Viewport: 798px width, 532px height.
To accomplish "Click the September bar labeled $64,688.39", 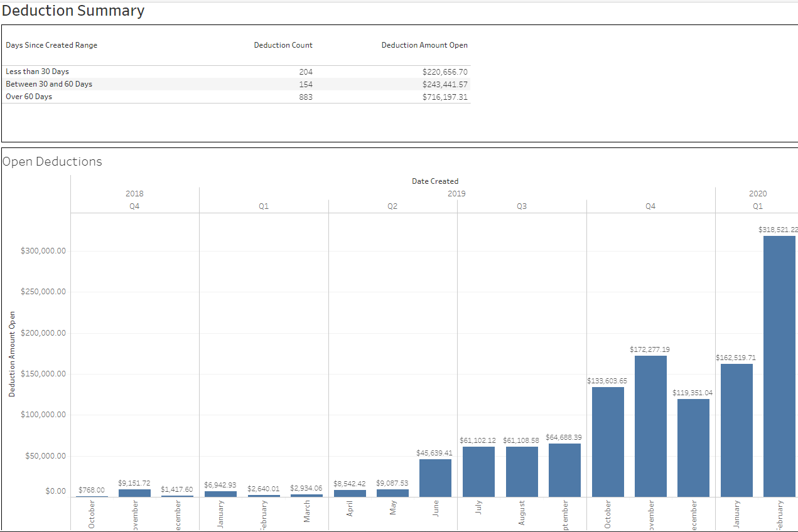I will point(564,470).
